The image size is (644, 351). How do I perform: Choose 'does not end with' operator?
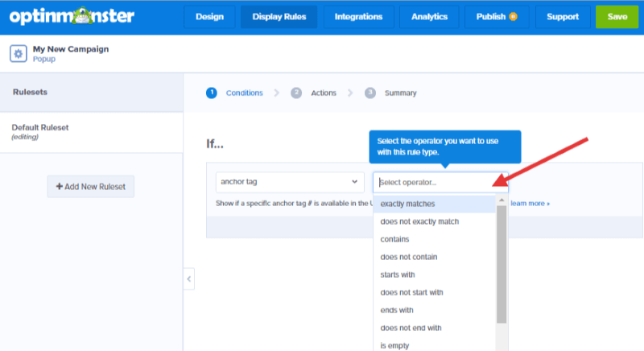pyautogui.click(x=434, y=328)
